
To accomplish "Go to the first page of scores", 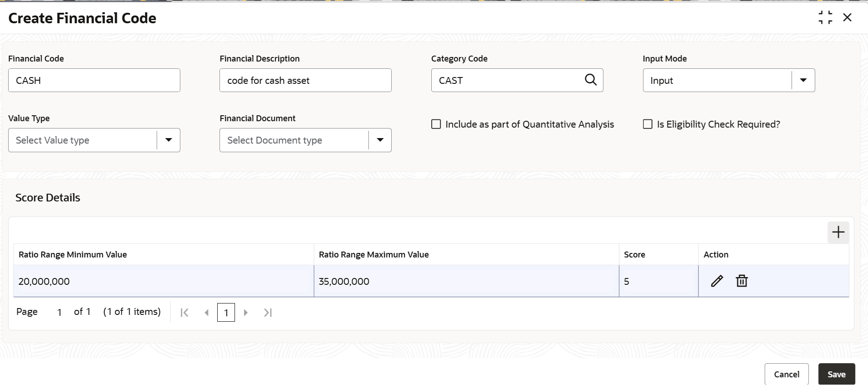I will coord(184,313).
